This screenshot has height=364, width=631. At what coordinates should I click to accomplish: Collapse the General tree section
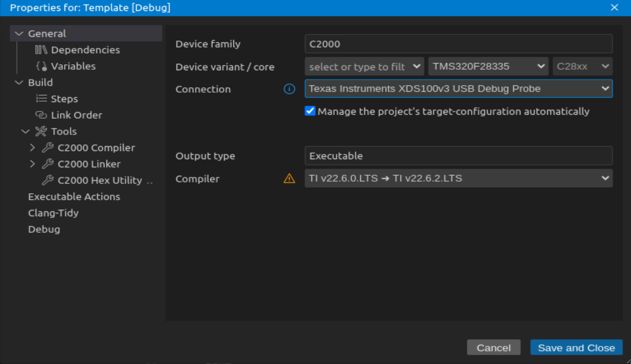[x=19, y=33]
